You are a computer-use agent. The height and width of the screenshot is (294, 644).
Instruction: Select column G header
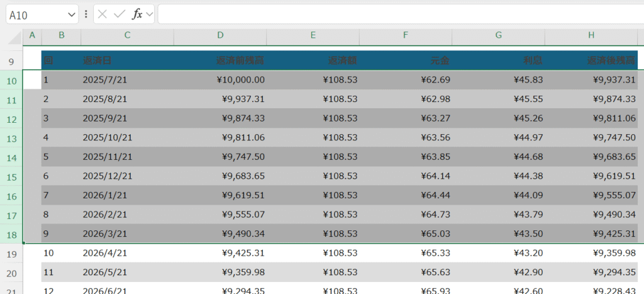pyautogui.click(x=499, y=35)
